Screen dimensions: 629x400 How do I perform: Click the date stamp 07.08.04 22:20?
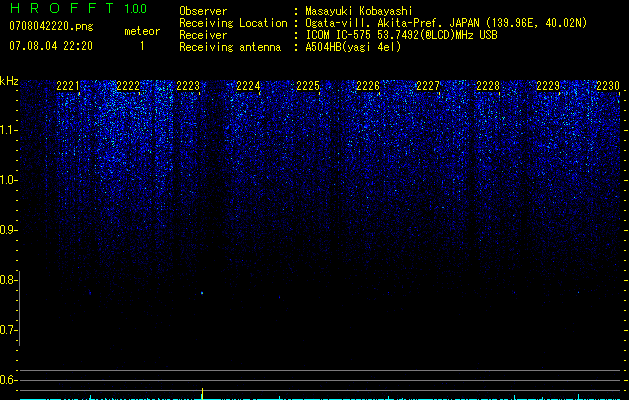[51, 46]
